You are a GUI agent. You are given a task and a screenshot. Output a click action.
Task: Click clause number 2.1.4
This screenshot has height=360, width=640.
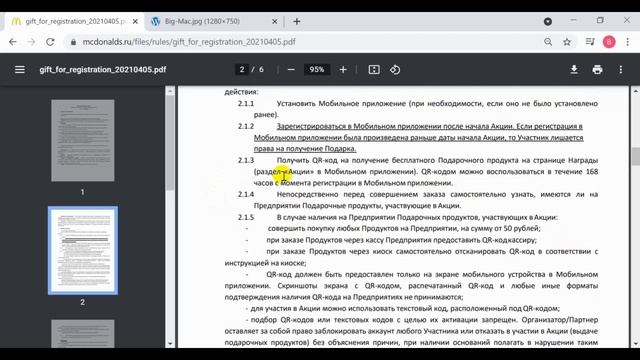point(246,194)
